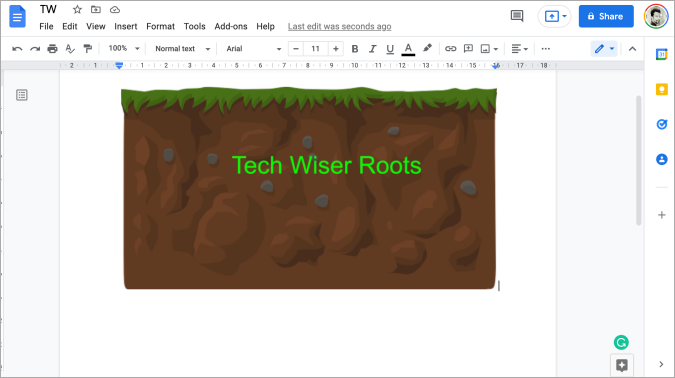The image size is (675, 378).
Task: Open the Help menu
Action: (265, 26)
